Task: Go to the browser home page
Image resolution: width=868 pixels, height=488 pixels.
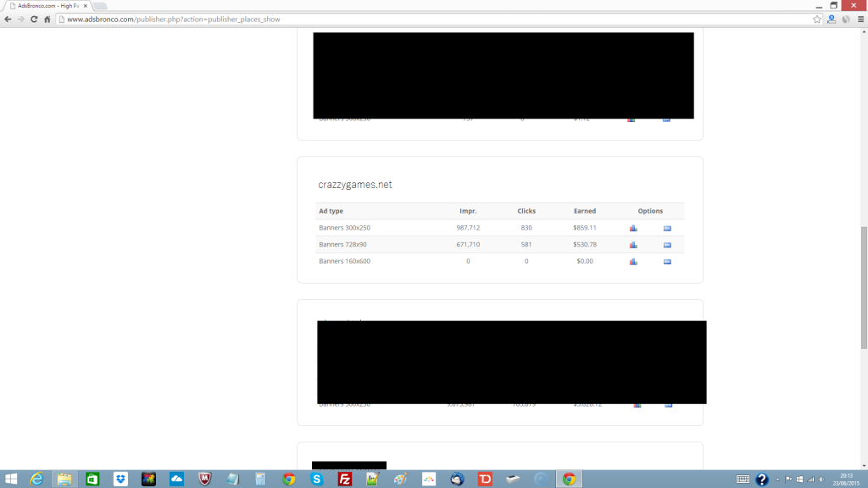Action: 47,19
